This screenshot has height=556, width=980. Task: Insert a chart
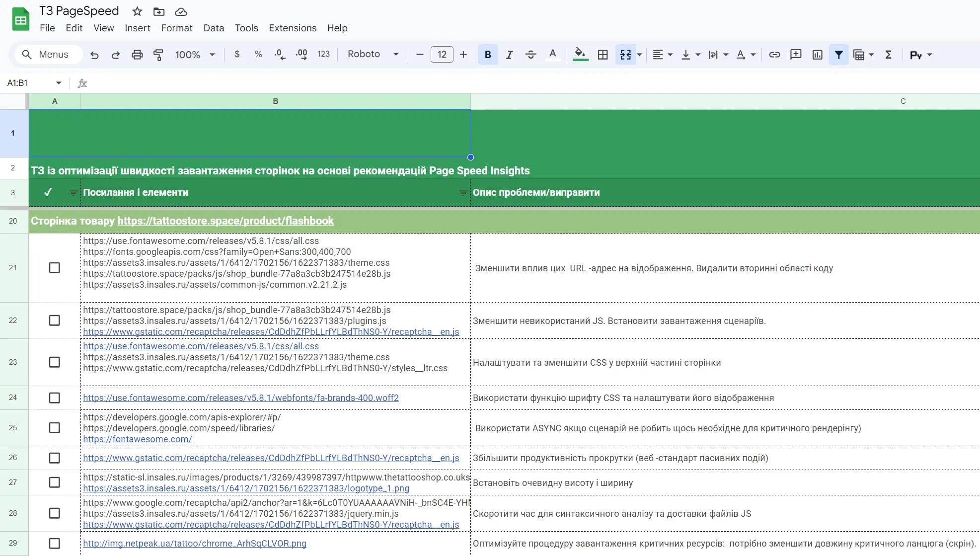pos(817,55)
